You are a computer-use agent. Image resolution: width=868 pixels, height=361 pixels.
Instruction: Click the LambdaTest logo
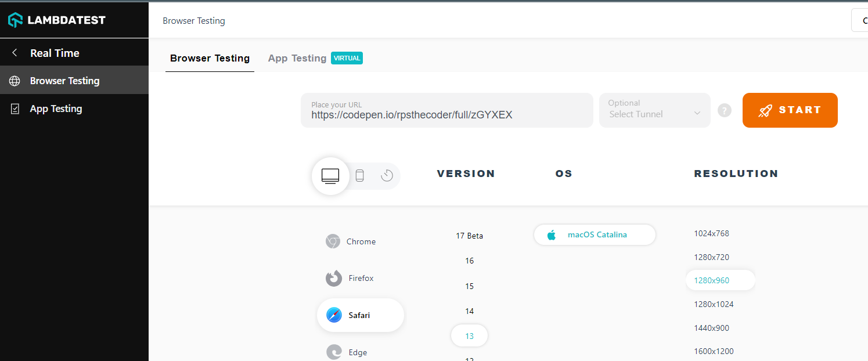point(57,20)
